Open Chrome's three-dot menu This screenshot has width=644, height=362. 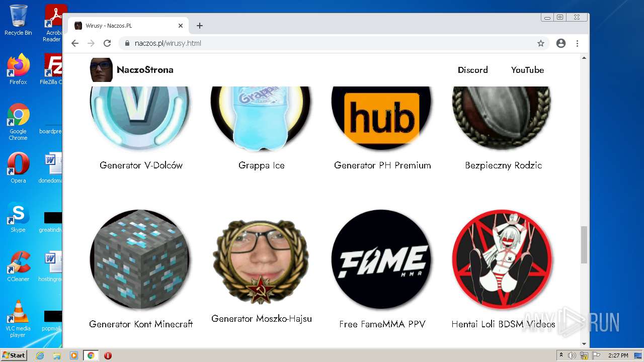[577, 43]
